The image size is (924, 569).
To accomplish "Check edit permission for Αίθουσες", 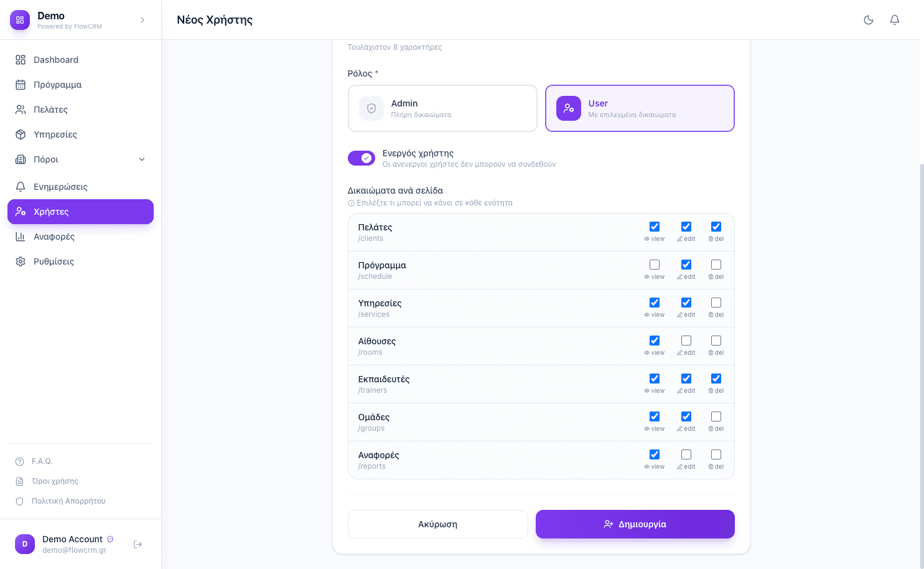I will pyautogui.click(x=686, y=341).
